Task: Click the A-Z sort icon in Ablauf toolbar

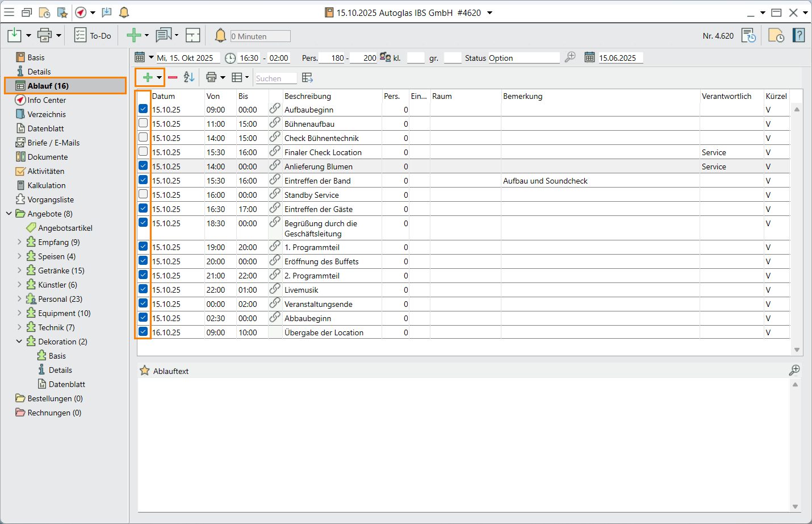Action: coord(189,77)
